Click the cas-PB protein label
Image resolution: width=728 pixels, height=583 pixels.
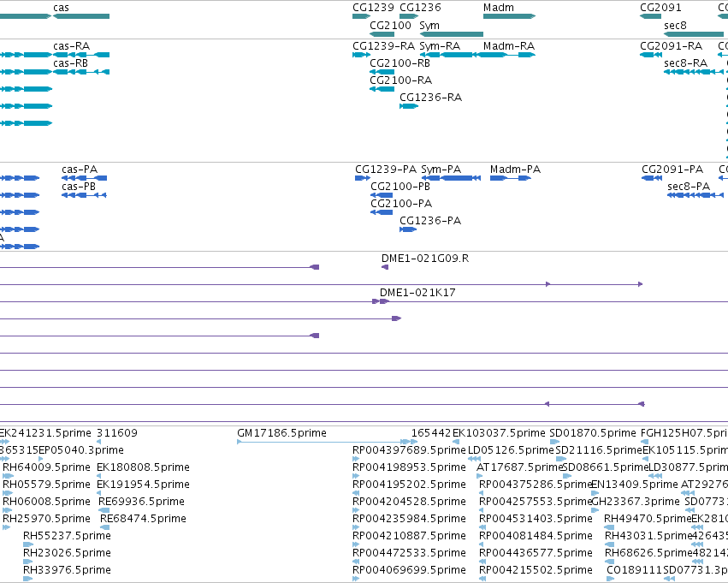pos(79,187)
